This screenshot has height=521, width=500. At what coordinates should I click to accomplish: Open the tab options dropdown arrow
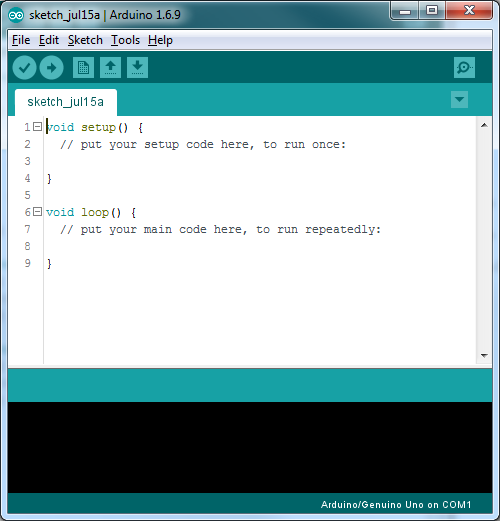[x=459, y=99]
